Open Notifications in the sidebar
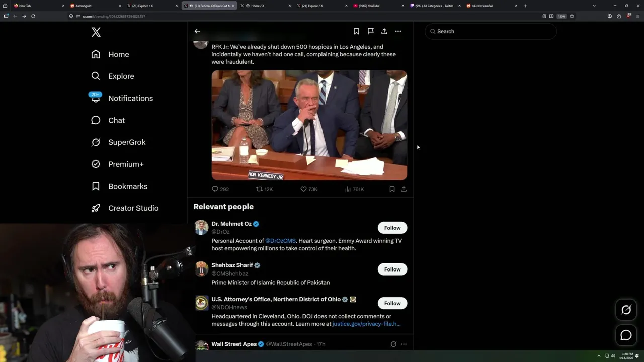Viewport: 644px width, 362px height. point(122,98)
